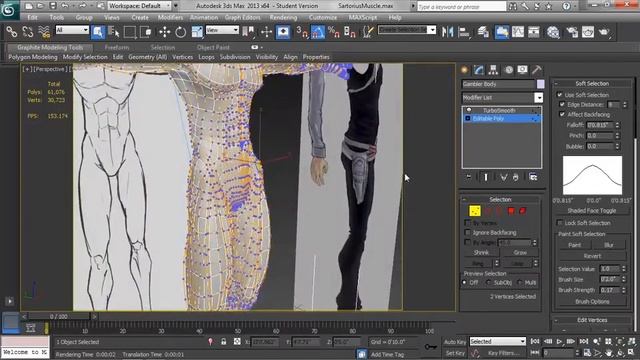Open the Customize menu
640x360 pixels.
pyautogui.click(x=323, y=18)
